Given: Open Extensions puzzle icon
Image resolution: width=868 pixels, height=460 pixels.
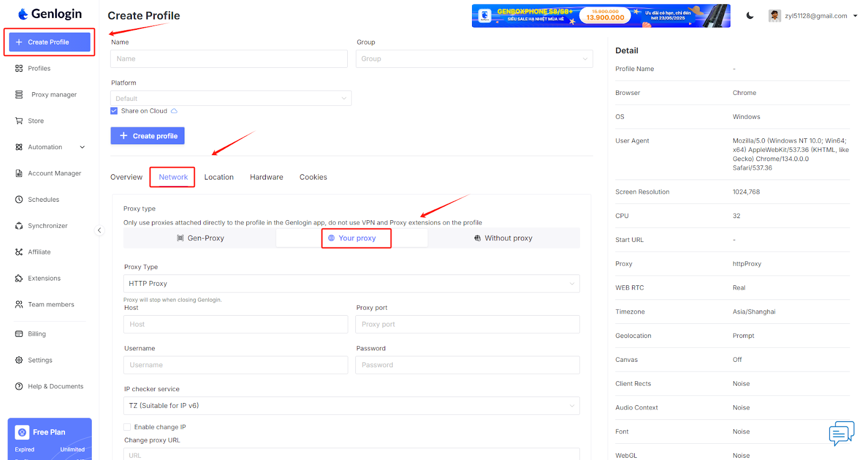Looking at the screenshot, I should (19, 278).
